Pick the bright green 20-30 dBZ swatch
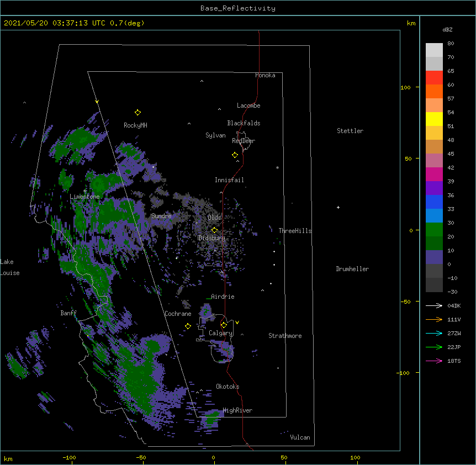476x465 pixels. tap(434, 230)
